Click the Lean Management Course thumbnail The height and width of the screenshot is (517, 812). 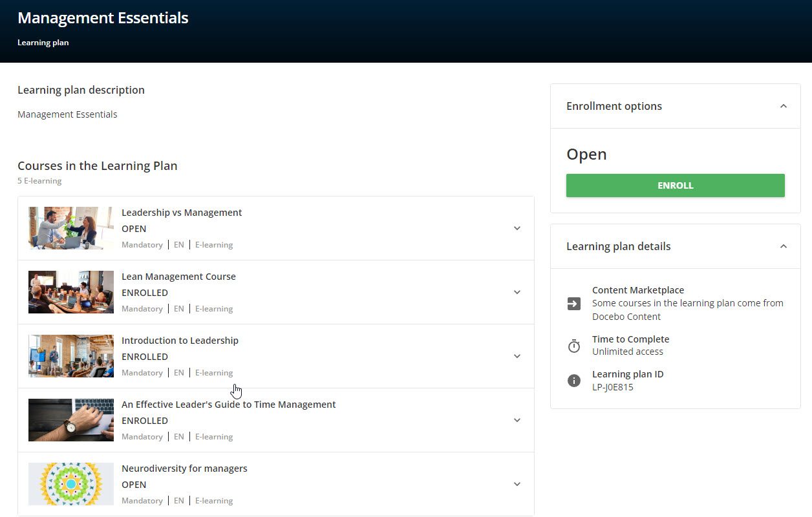(71, 292)
